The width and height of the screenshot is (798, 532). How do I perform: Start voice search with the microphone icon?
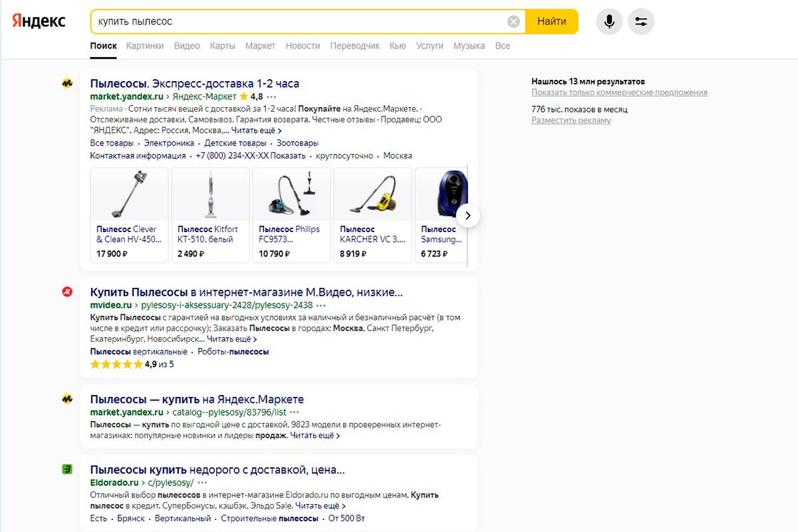click(x=609, y=22)
